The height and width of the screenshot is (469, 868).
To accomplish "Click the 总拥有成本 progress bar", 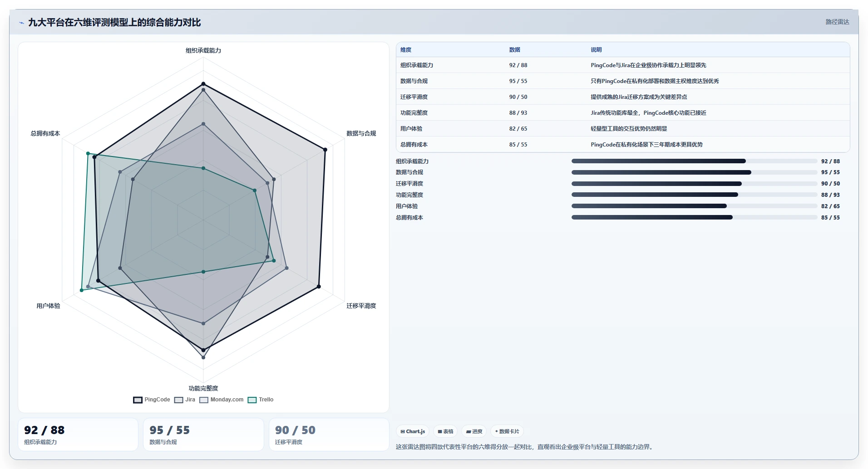I will pyautogui.click(x=694, y=217).
